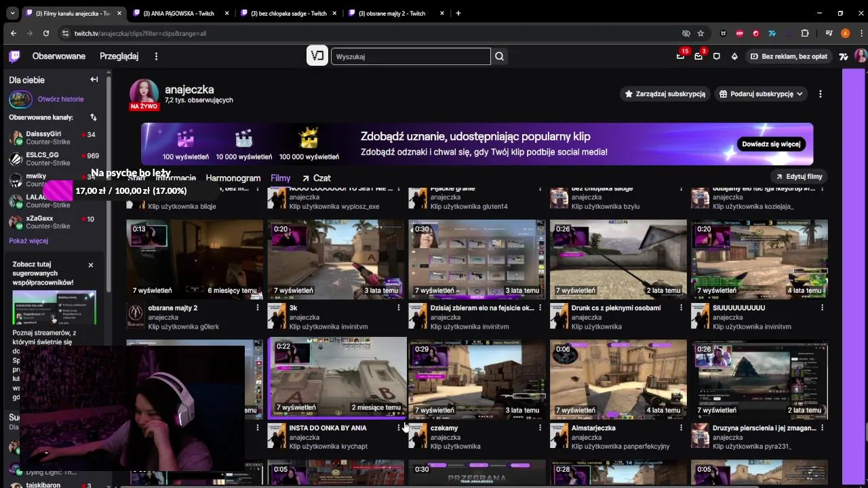The height and width of the screenshot is (488, 868).
Task: Open the whispers chat bubble icon
Action: tap(716, 56)
